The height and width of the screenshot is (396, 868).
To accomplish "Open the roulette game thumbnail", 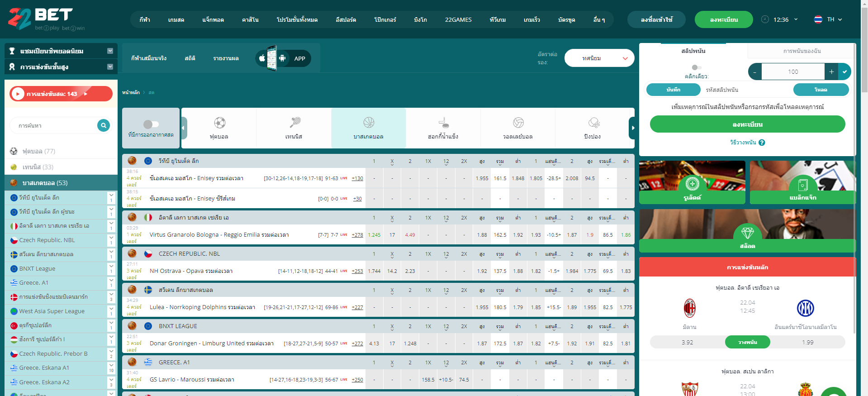I will click(x=692, y=182).
